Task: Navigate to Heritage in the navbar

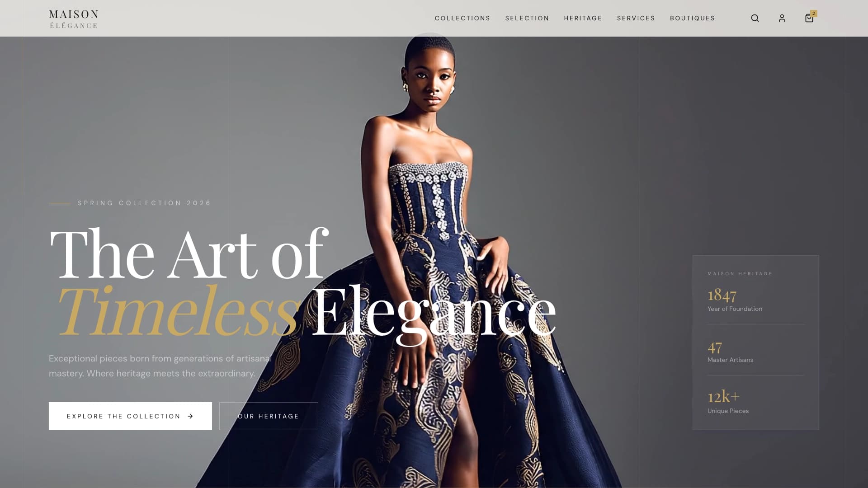Action: (583, 18)
